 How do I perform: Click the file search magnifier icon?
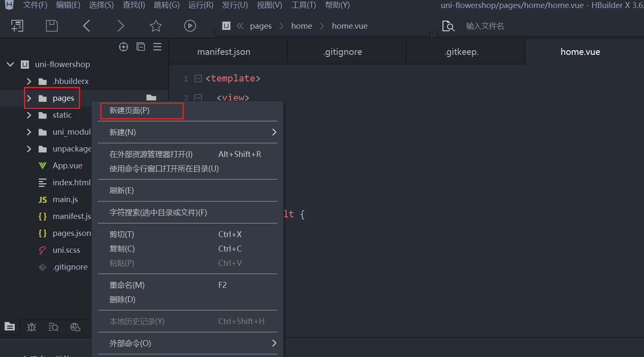pyautogui.click(x=448, y=26)
